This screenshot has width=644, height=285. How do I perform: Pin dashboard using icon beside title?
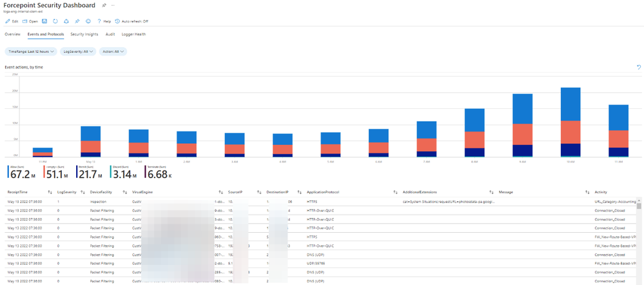pos(104,5)
